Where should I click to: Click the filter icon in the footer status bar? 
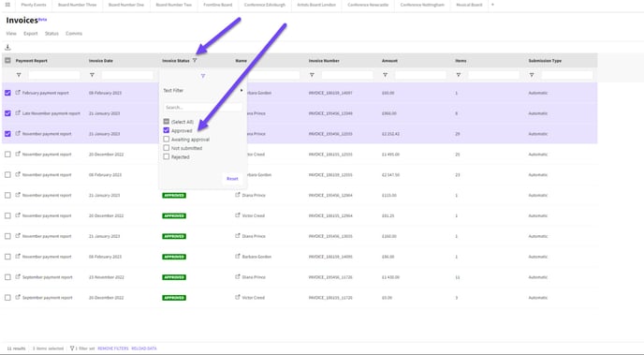[x=72, y=348]
